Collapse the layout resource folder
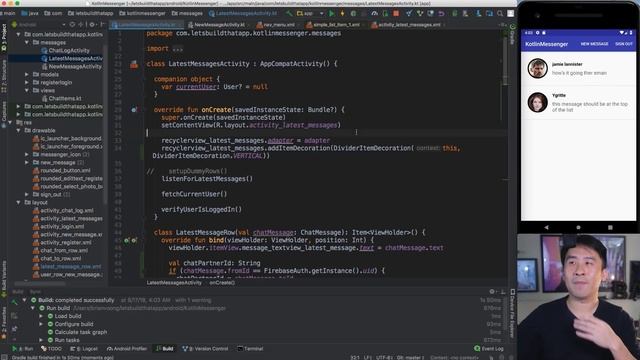 (18, 202)
